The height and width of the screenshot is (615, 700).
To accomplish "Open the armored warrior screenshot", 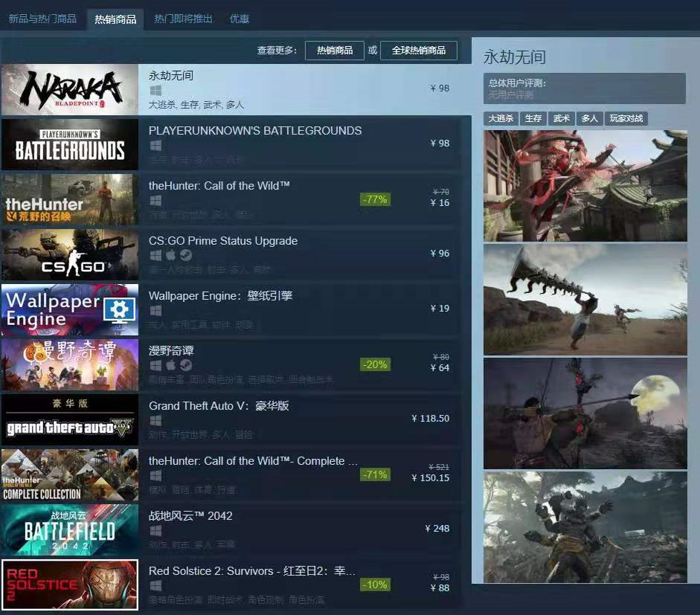I will [585, 527].
